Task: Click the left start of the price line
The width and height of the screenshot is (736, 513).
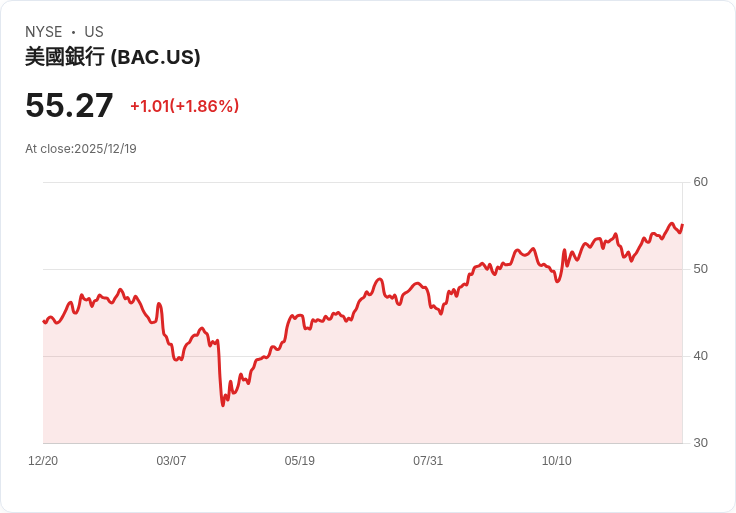Action: (44, 321)
